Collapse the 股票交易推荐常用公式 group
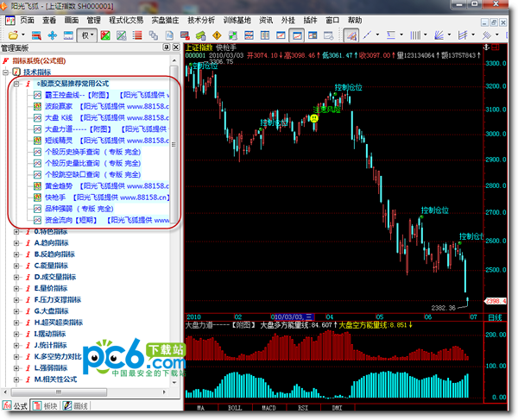Image resolution: width=518 pixels, height=420 pixels. coord(16,84)
